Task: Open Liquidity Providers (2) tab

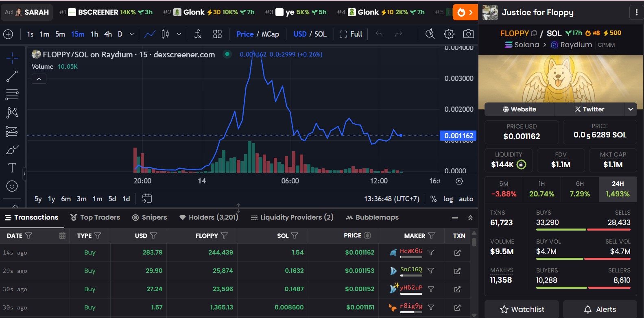Action: point(292,218)
